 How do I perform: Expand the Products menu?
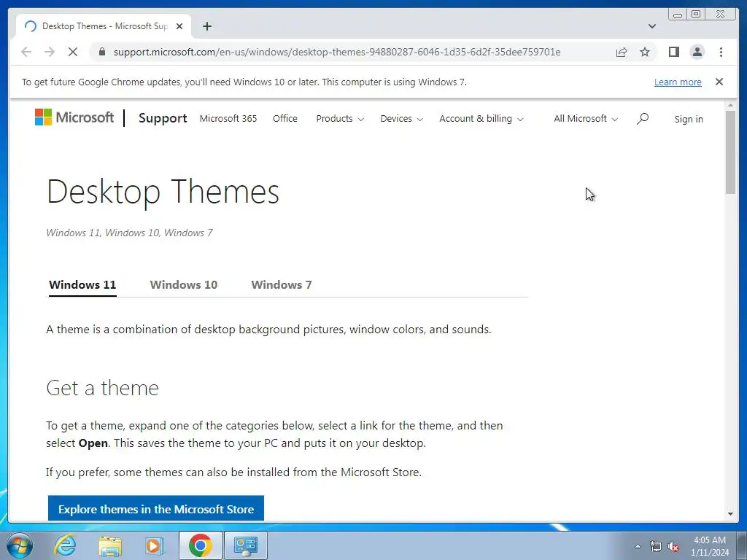(x=340, y=119)
